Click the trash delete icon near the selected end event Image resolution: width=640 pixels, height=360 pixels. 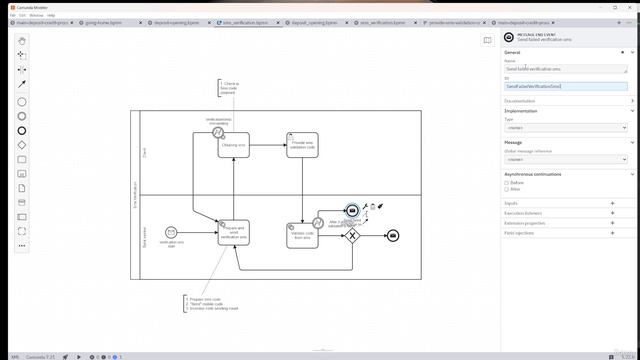tap(373, 207)
